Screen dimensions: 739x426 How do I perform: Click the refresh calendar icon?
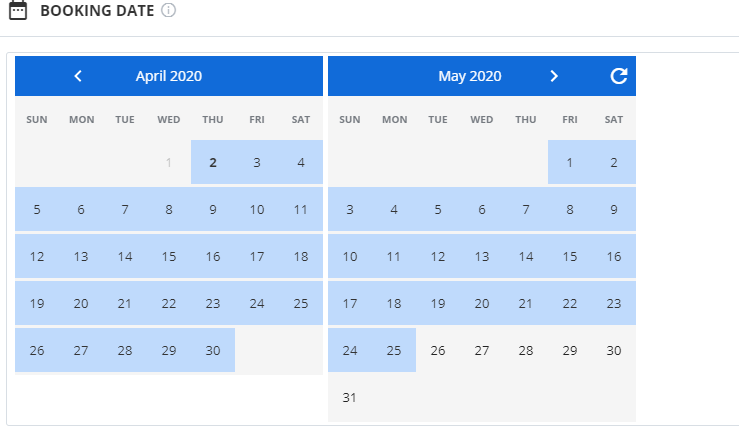tap(619, 76)
